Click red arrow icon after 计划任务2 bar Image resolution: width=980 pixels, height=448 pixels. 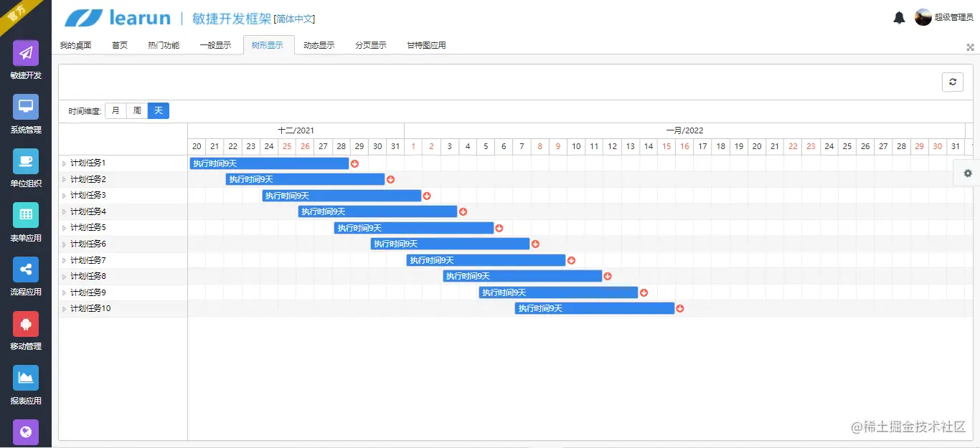click(390, 179)
